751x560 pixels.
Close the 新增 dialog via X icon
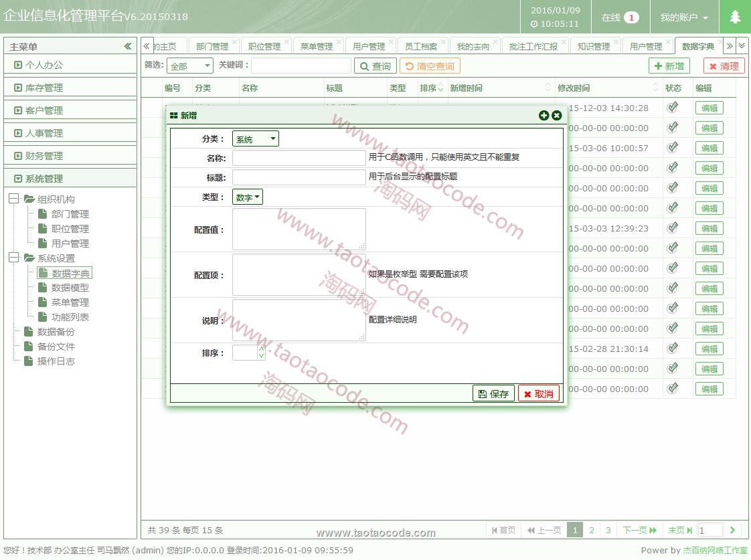point(556,116)
